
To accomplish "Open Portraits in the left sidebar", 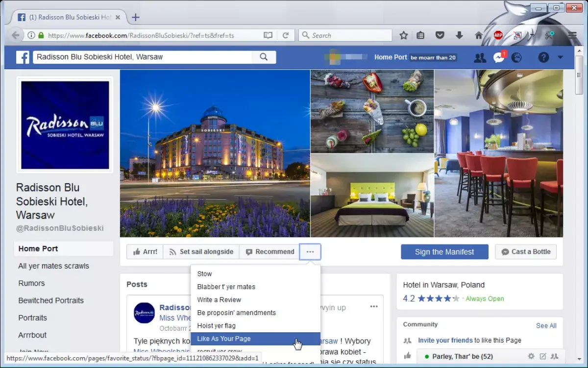I will pos(33,318).
